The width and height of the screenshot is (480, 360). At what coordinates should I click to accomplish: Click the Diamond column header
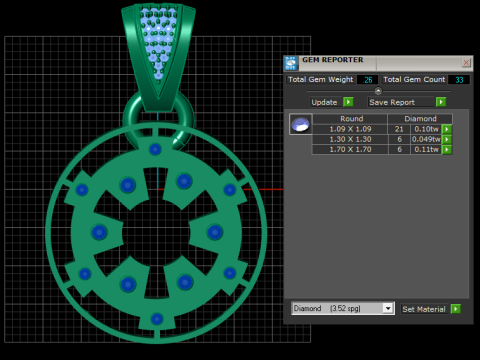[420, 119]
